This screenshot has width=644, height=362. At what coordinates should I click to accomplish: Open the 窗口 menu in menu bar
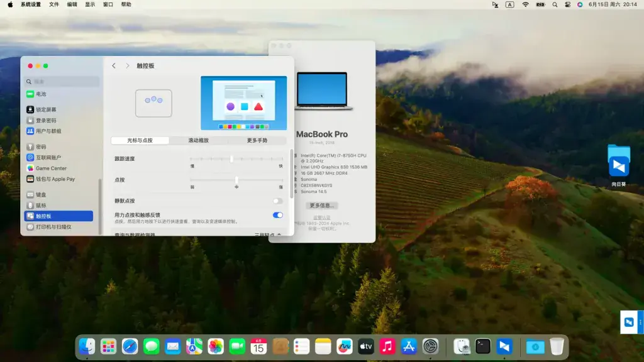pyautogui.click(x=108, y=4)
